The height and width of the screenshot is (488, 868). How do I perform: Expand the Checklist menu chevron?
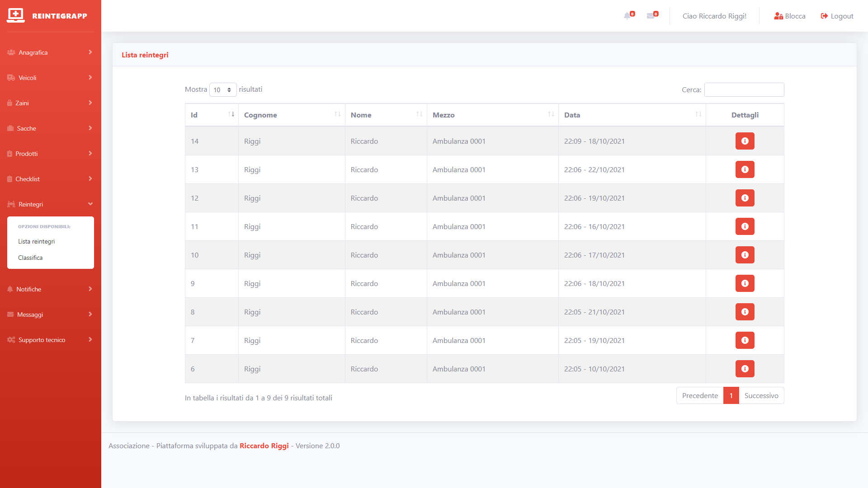point(90,179)
